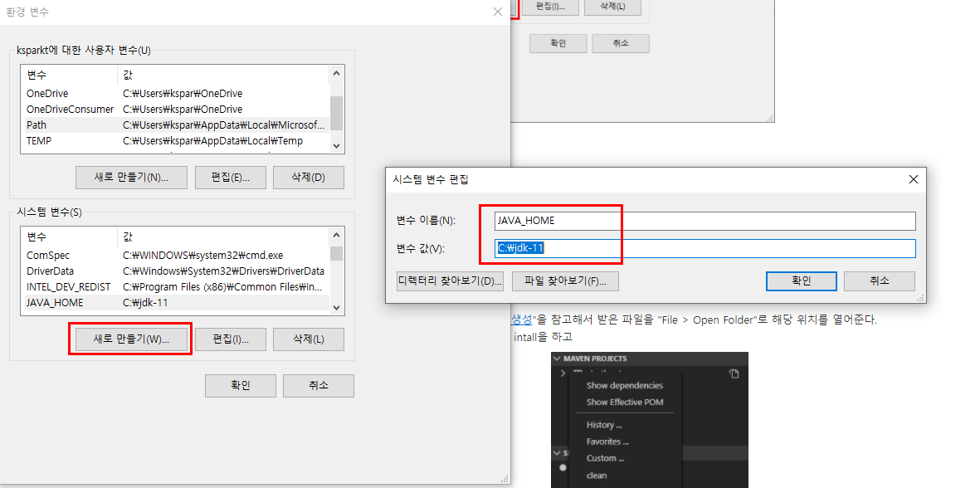Cancel the 시스템 변수 편집 dialog with 취소

[x=880, y=281]
